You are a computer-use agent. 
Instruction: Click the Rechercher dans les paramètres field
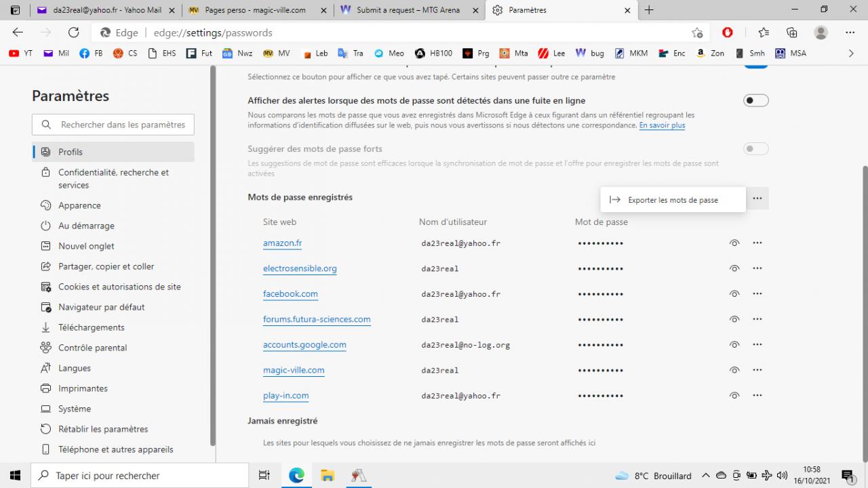point(113,125)
